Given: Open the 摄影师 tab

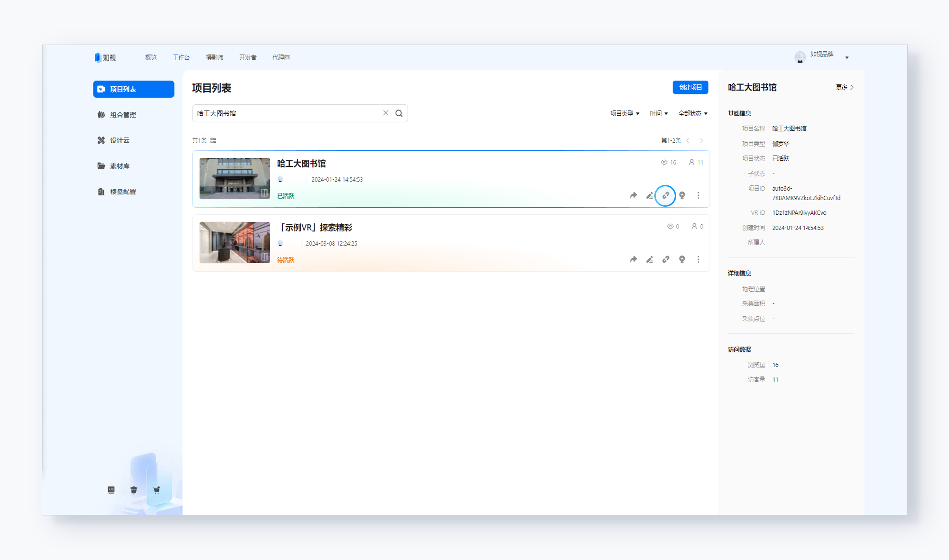Looking at the screenshot, I should (214, 57).
